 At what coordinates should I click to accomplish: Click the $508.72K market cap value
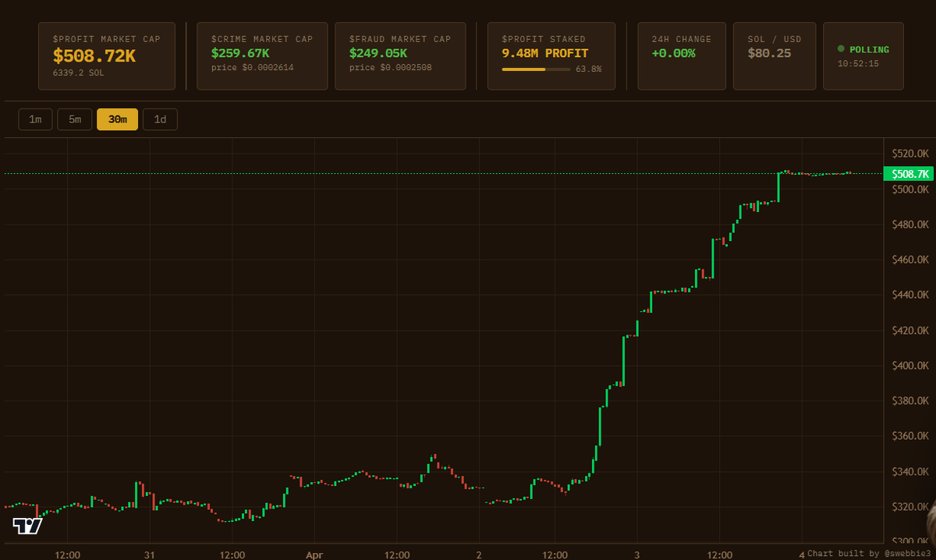94,56
